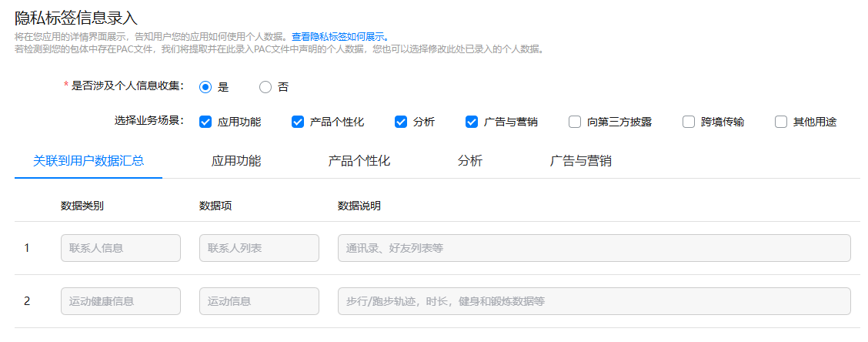Click the 数据说明 column header

coord(359,206)
